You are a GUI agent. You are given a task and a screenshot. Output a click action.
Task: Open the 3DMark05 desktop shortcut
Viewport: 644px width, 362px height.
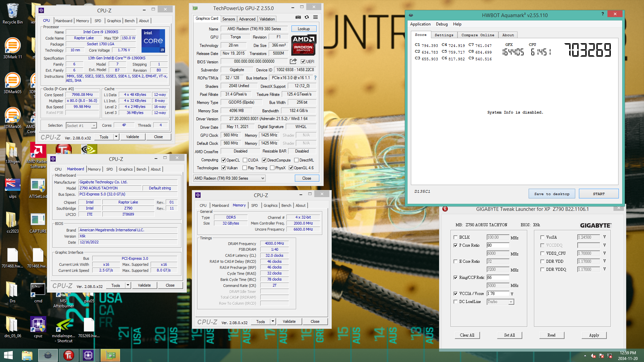(x=13, y=83)
